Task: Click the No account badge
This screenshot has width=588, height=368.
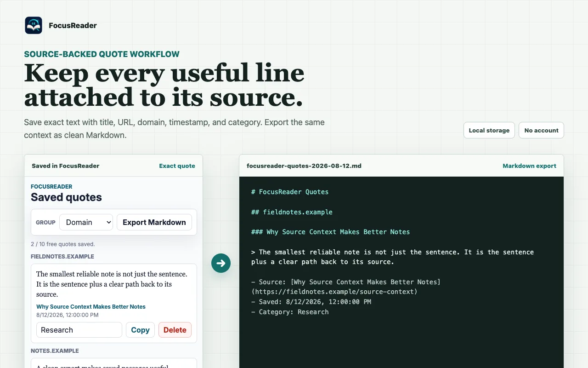Action: tap(541, 130)
